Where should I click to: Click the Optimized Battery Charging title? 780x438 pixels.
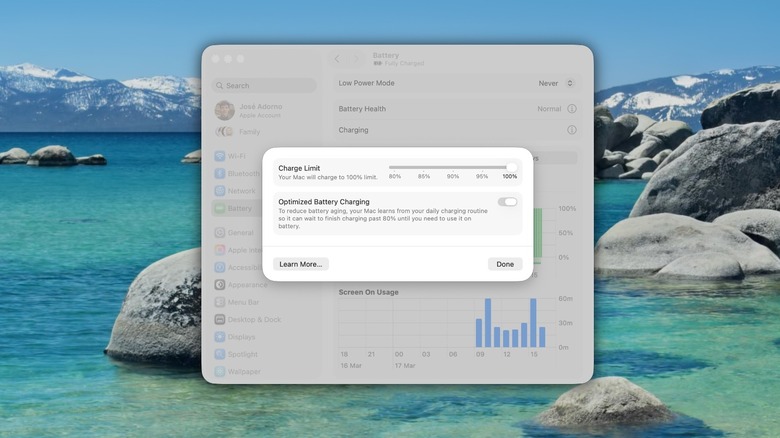click(324, 202)
